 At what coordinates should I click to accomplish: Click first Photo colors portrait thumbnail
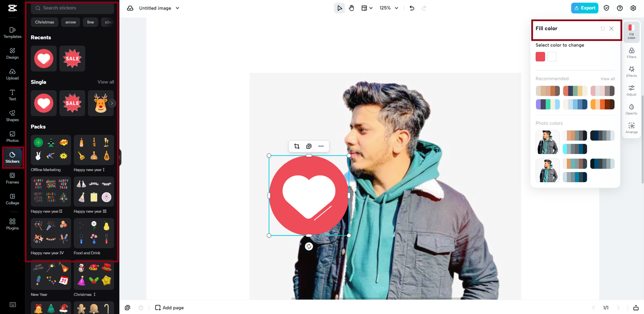(547, 142)
